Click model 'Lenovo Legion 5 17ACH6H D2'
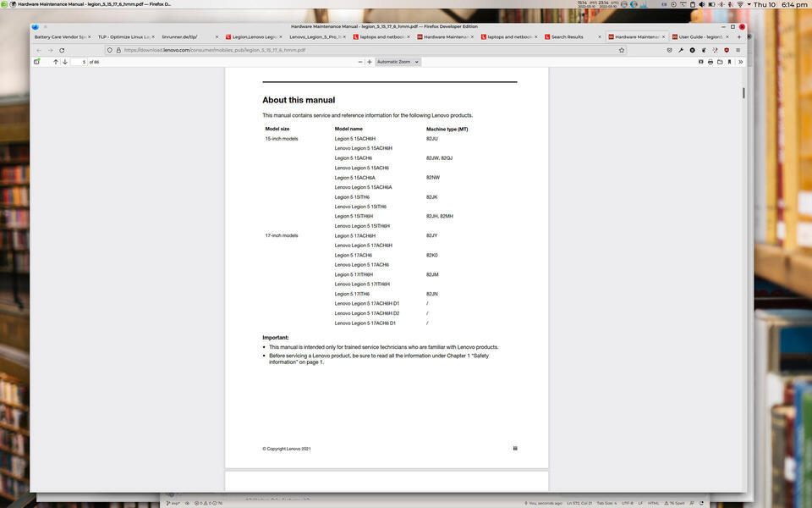The image size is (812, 508). (366, 313)
